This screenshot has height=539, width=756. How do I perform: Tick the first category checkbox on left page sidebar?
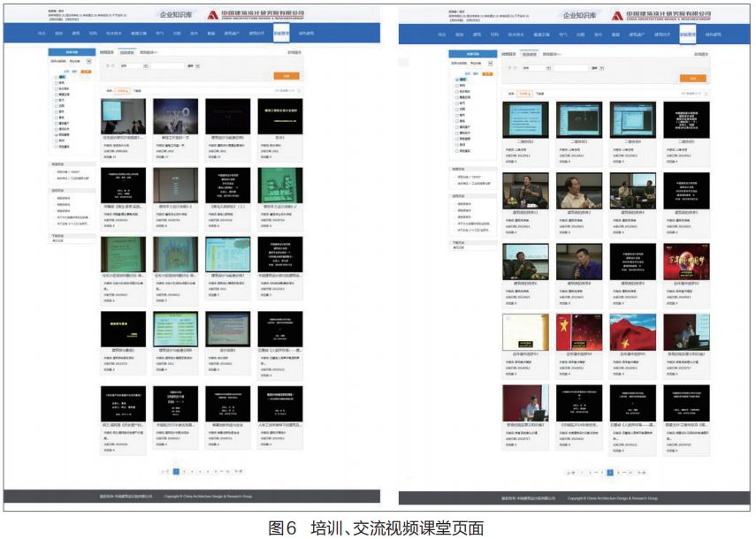pos(56,77)
